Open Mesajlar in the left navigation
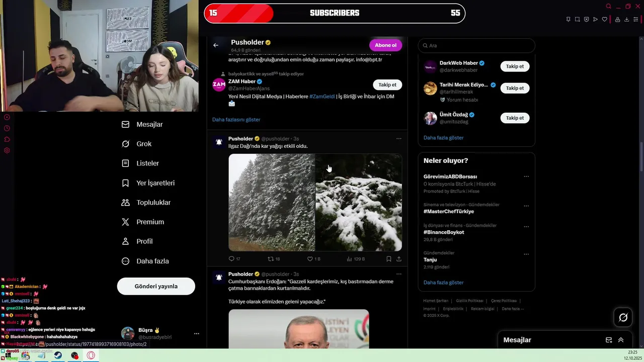The height and width of the screenshot is (362, 644). (x=142, y=124)
